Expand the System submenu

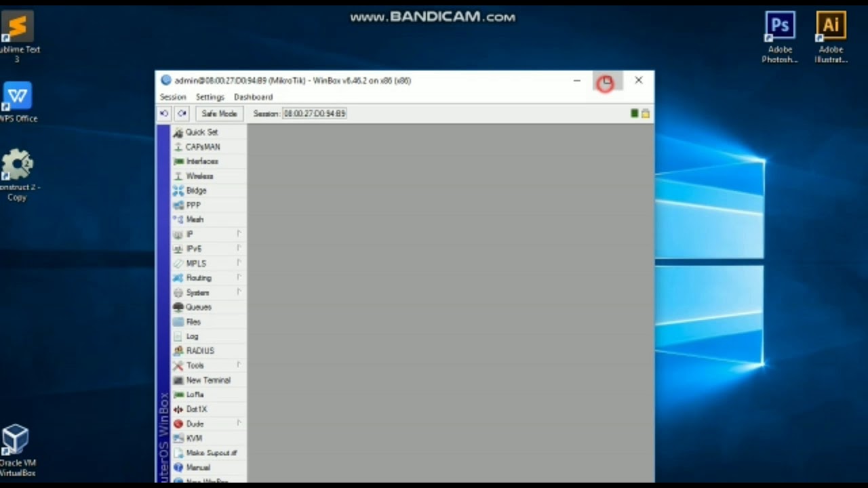208,293
